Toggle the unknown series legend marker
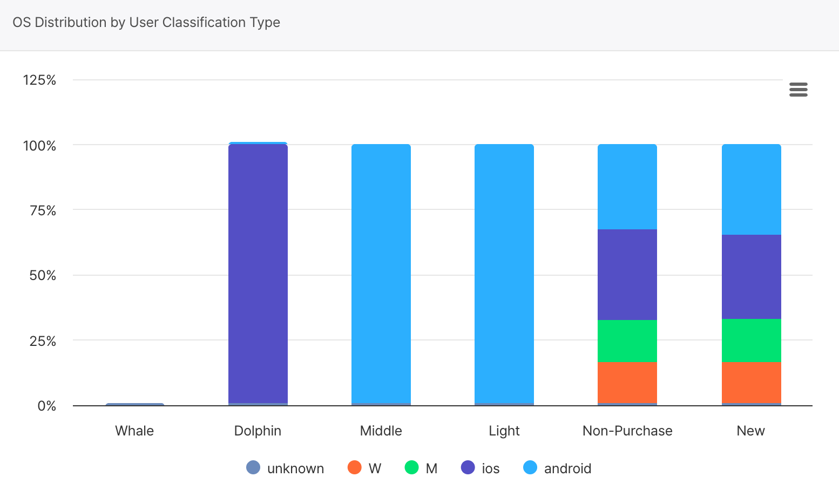 (x=253, y=468)
